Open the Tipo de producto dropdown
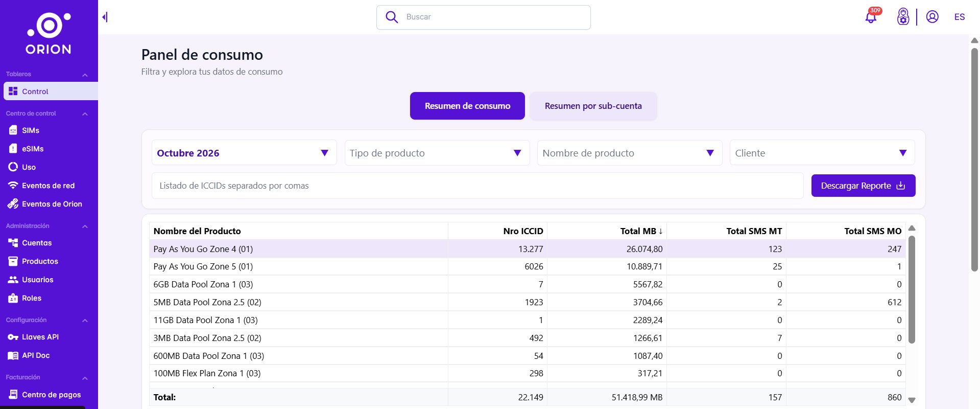The height and width of the screenshot is (409, 980). click(x=437, y=153)
